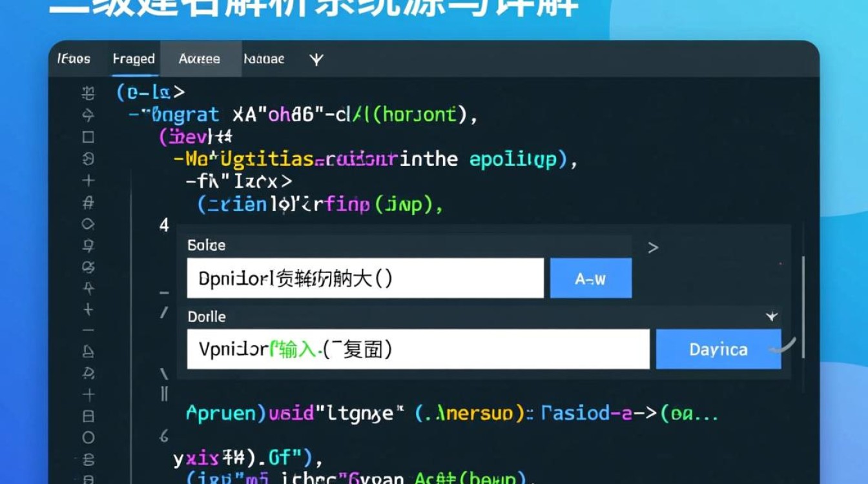Click the vertical scrollbar right of the panel
Screen dimensions: 868x484
point(803,307)
